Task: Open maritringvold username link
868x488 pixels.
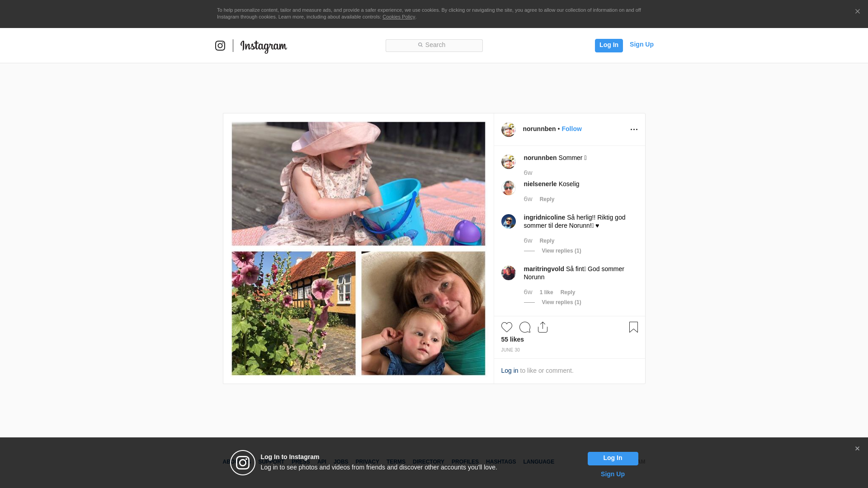Action: [x=544, y=269]
